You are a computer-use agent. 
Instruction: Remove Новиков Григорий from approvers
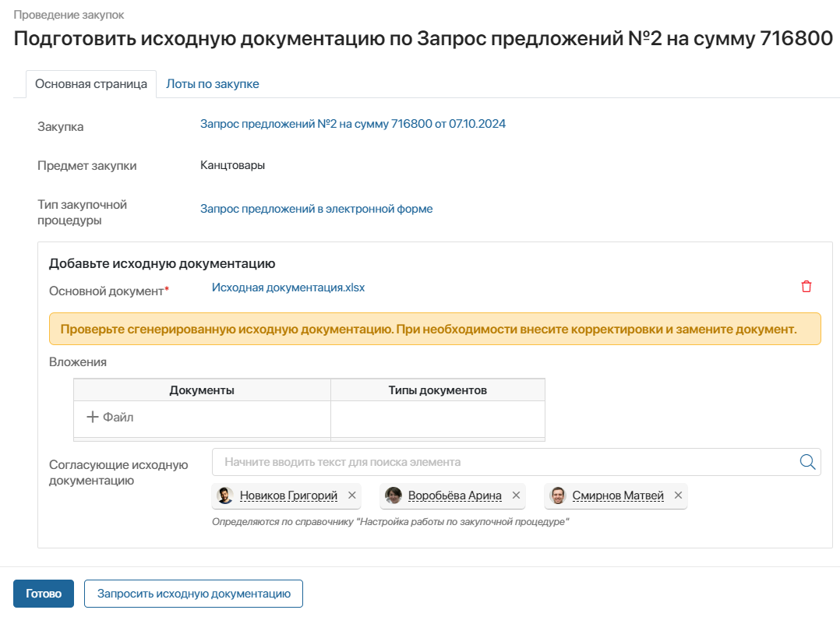click(352, 495)
